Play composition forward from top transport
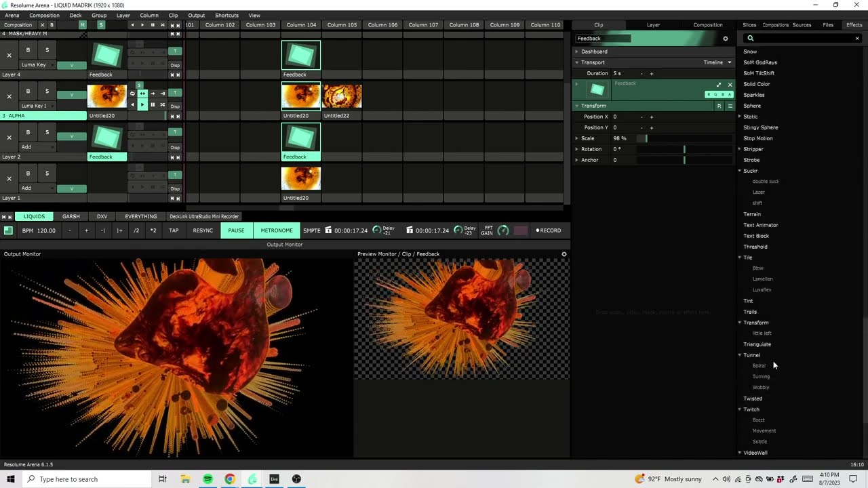 pos(142,25)
